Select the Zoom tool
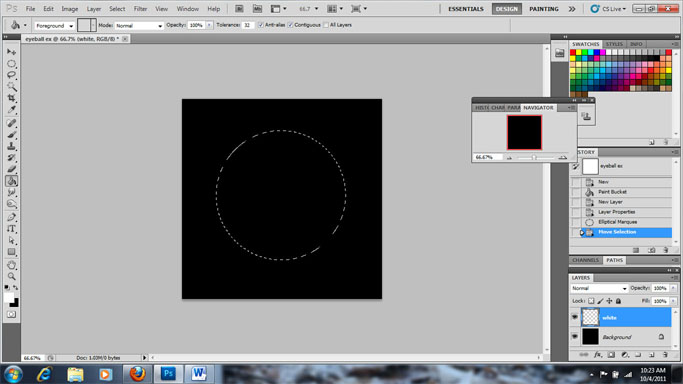The height and width of the screenshot is (384, 683). 11,276
